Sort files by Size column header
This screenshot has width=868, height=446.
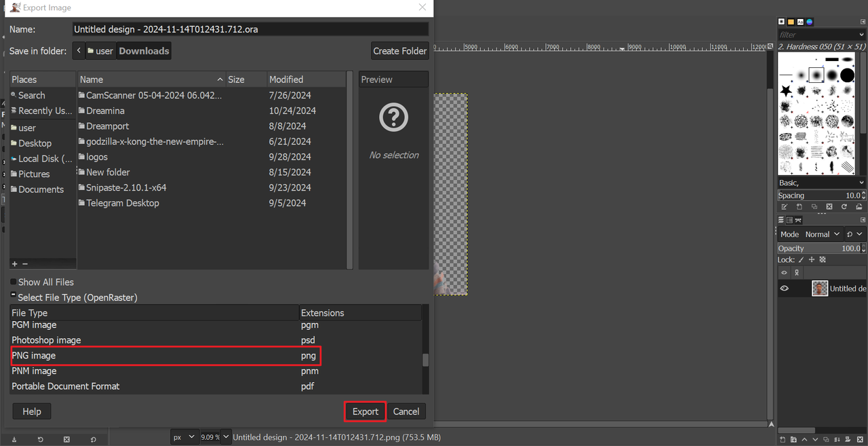click(245, 79)
